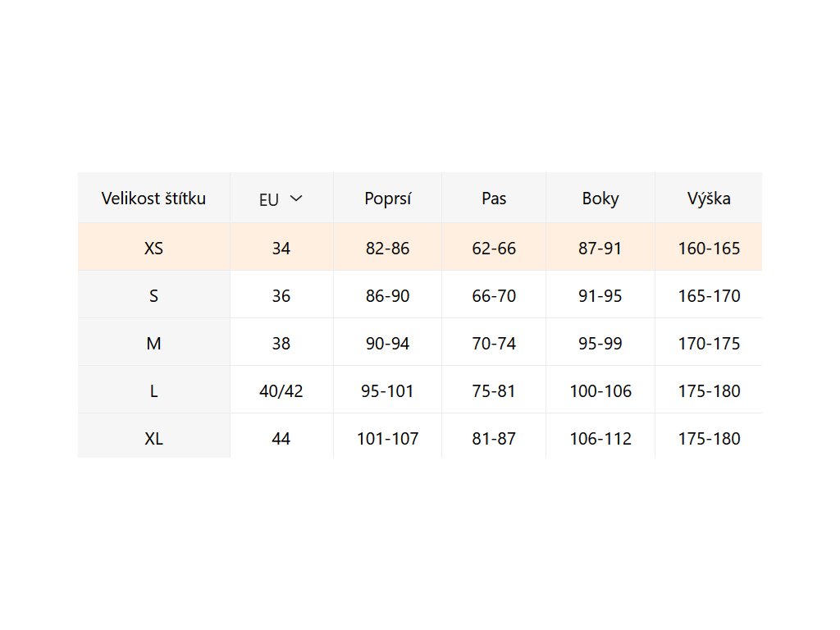
Task: Select the L size row label
Action: pyautogui.click(x=153, y=390)
